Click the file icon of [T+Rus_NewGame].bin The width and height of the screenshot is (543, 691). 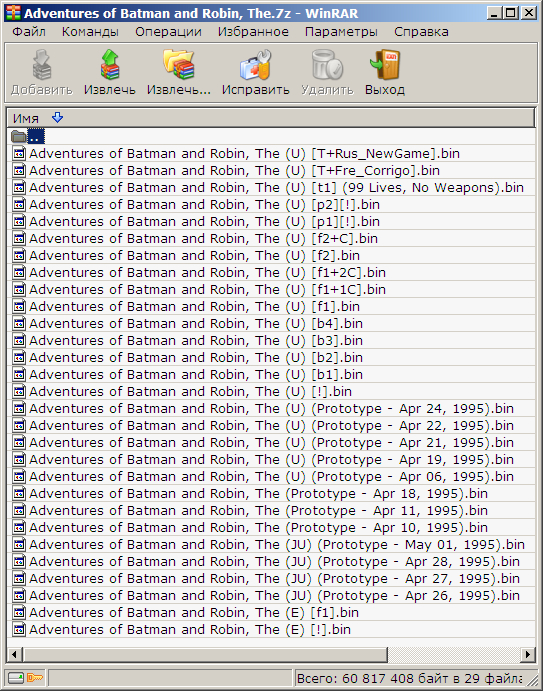click(19, 153)
